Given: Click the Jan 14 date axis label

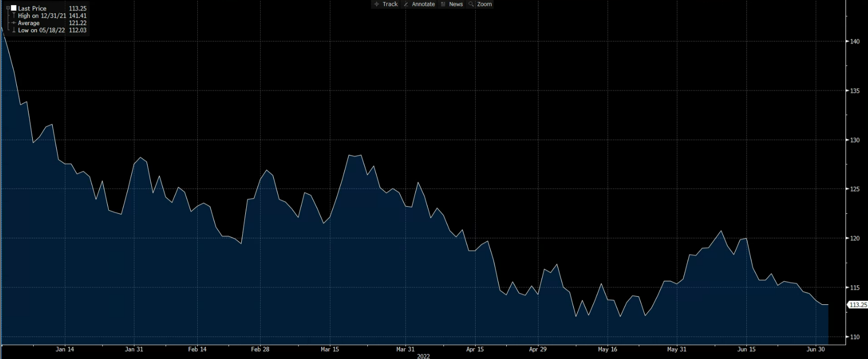Looking at the screenshot, I should (65, 349).
